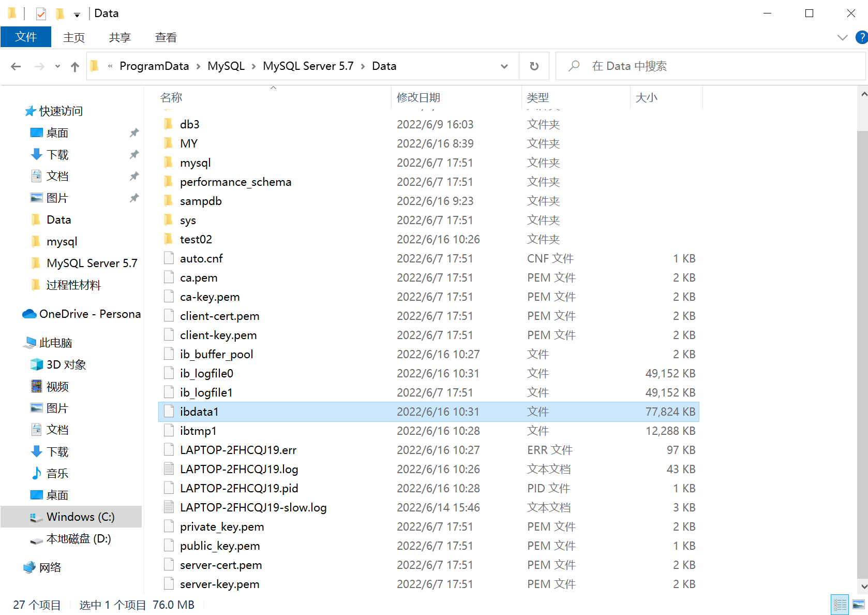Switch to the 查看 ribbon tab

[166, 37]
